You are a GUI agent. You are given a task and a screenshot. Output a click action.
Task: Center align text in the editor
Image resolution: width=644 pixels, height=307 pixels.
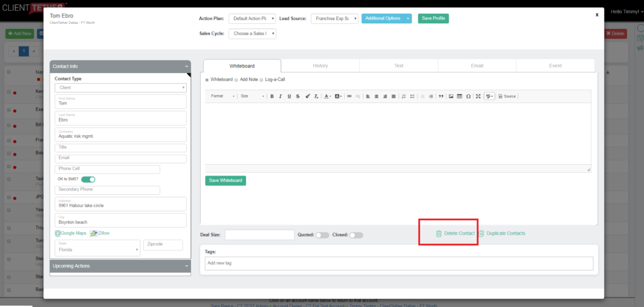[376, 96]
